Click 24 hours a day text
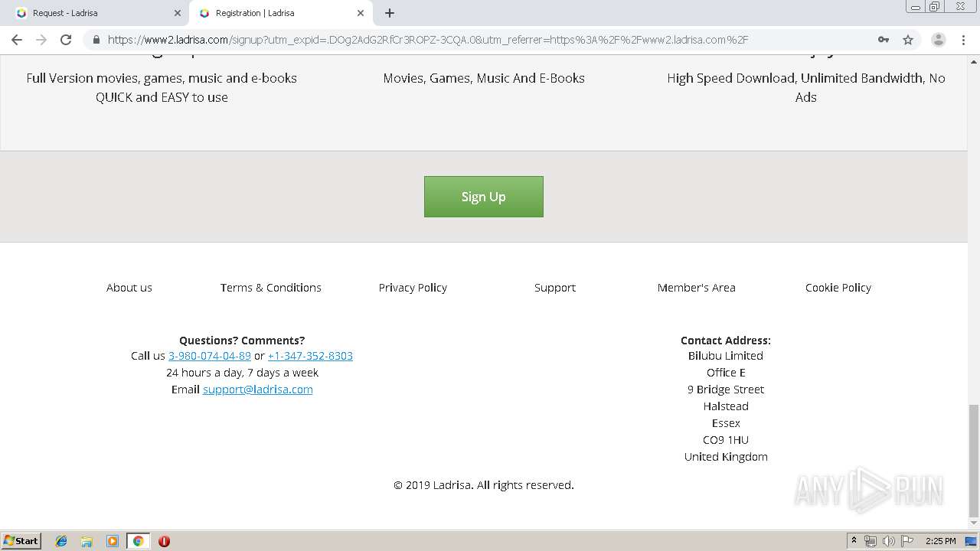980x551 pixels. tap(242, 373)
